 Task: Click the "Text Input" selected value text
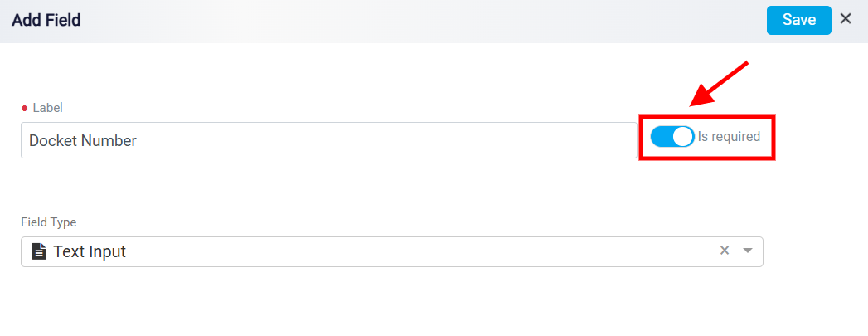click(90, 252)
